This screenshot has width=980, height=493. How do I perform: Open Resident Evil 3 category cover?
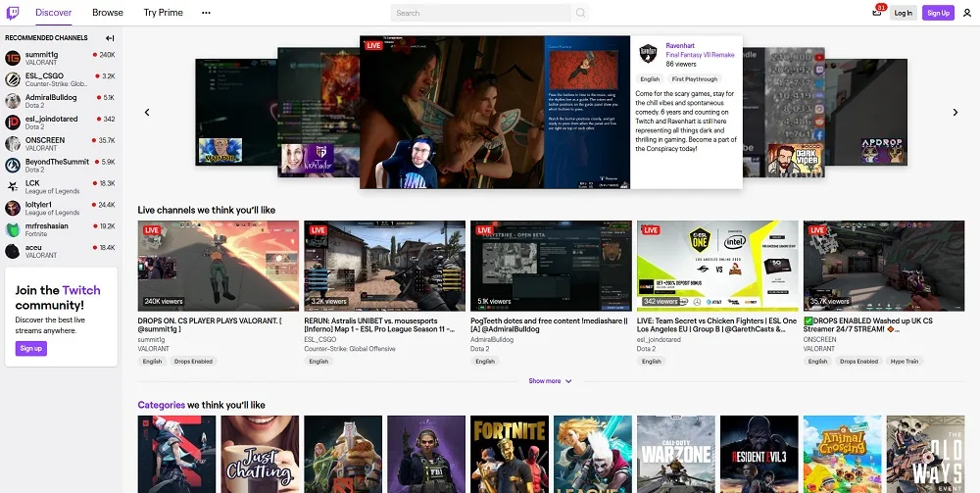tap(759, 454)
